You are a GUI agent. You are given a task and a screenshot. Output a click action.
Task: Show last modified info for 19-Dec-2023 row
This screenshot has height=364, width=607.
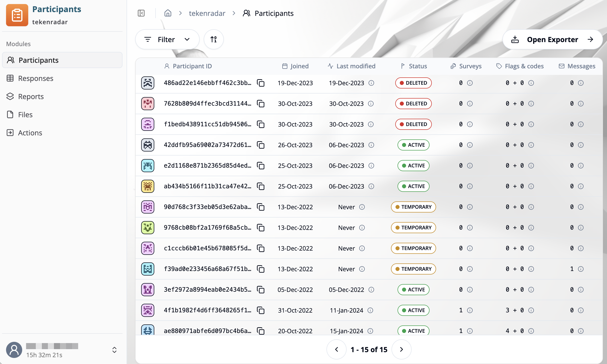[x=371, y=83]
